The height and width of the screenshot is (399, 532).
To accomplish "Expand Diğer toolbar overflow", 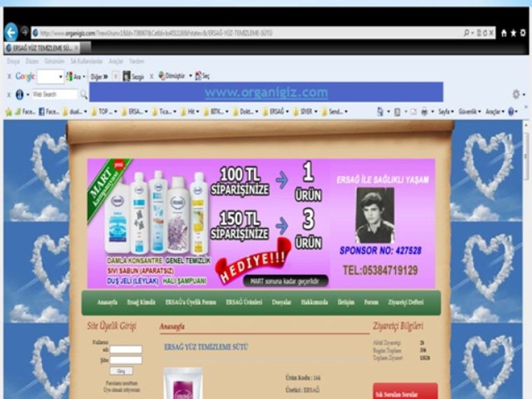I will pyautogui.click(x=99, y=76).
